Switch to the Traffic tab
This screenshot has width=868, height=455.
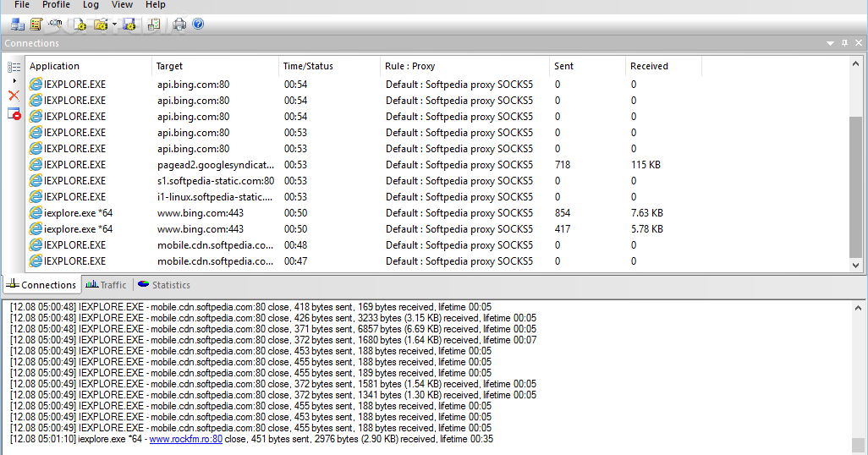point(107,285)
